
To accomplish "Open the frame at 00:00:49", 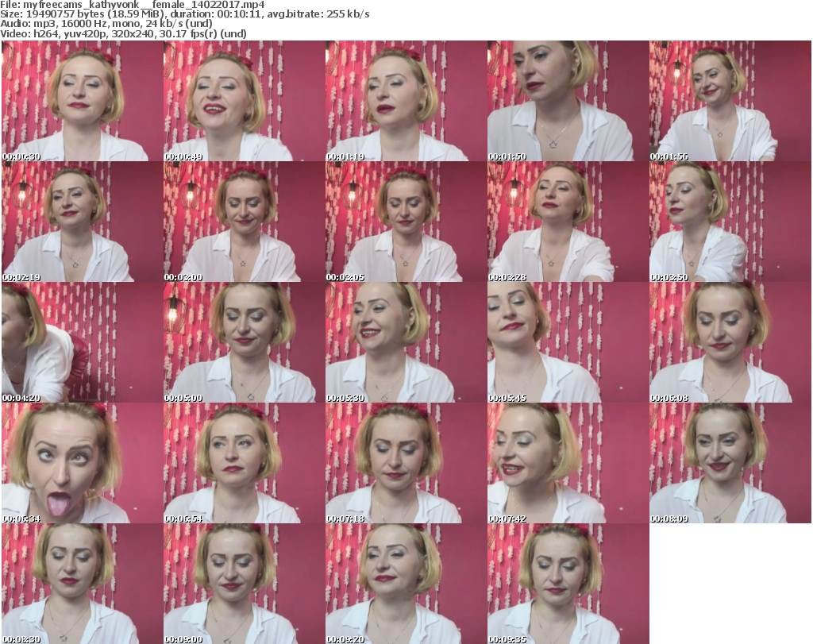I will [245, 101].
